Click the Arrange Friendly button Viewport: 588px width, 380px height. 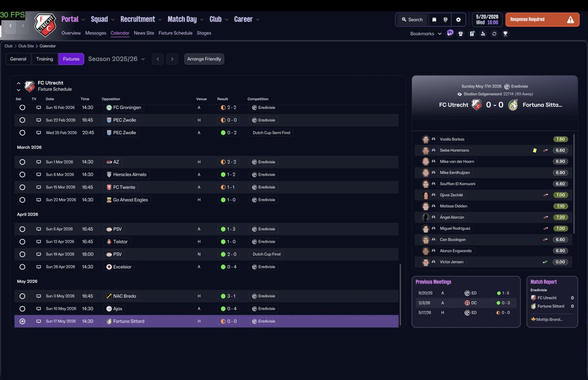pos(204,59)
